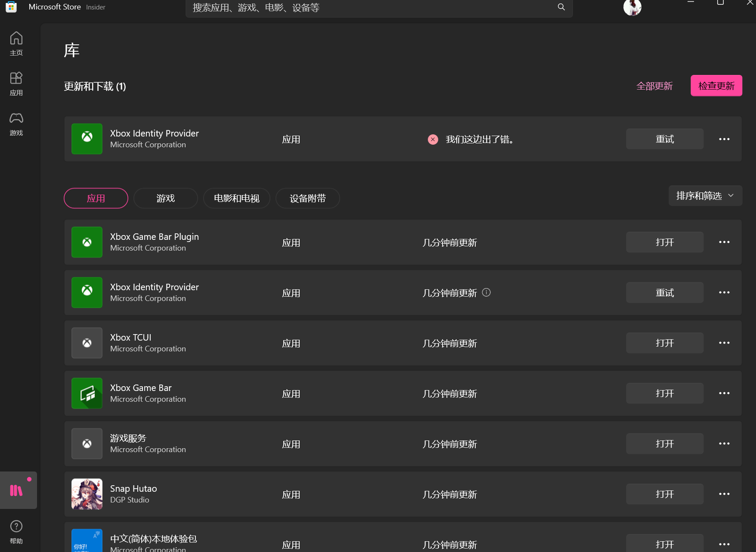Click the DGP Studio publisher text

pyautogui.click(x=130, y=499)
